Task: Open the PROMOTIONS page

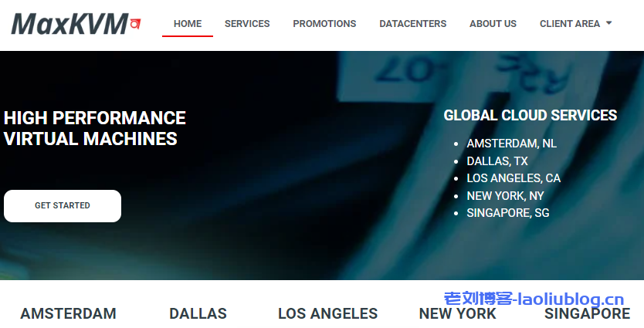Action: click(324, 24)
